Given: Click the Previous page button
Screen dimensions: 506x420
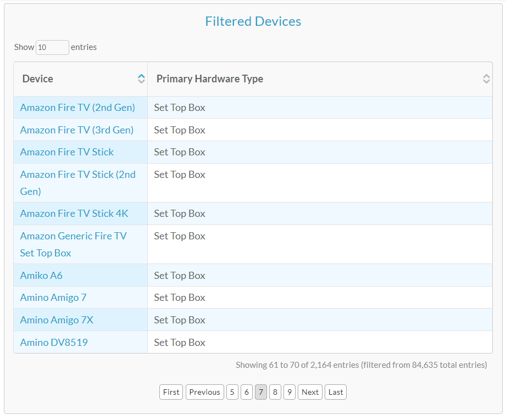Looking at the screenshot, I should [204, 392].
